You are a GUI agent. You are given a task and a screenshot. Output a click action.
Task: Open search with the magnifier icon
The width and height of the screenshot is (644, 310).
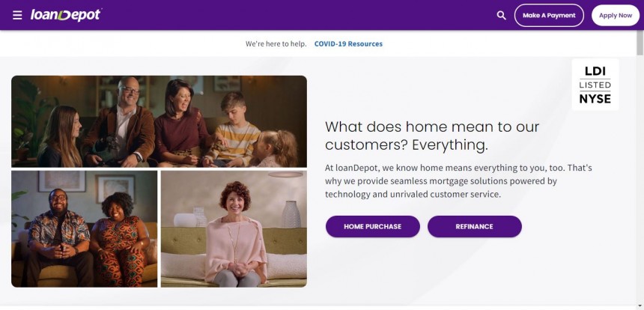[501, 16]
